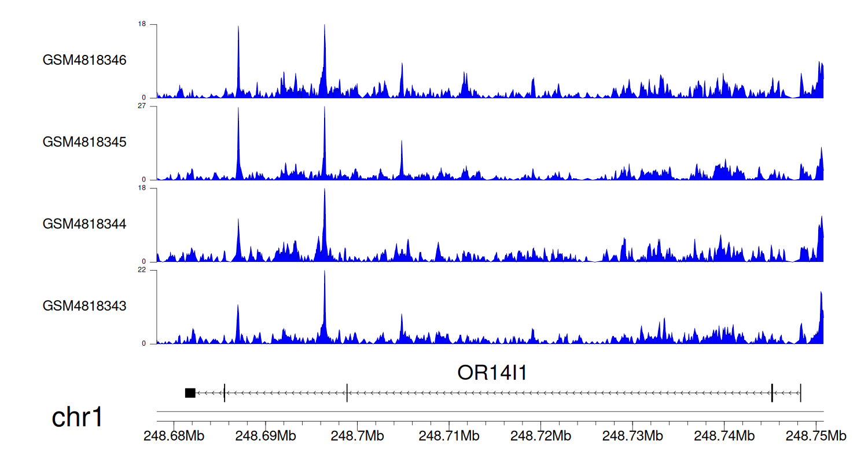
Task: Click the 248.75Mb axis label
Action: [816, 435]
